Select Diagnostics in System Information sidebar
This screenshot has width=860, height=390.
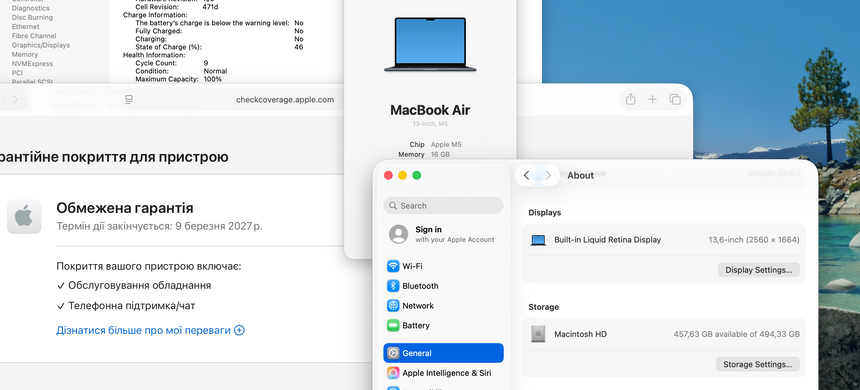[x=31, y=8]
